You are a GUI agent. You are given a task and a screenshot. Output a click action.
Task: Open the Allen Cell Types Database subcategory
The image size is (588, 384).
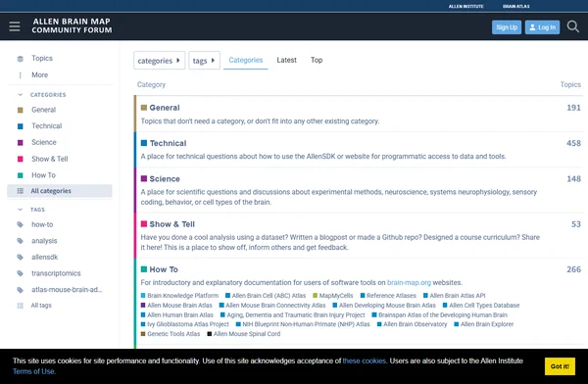481,306
